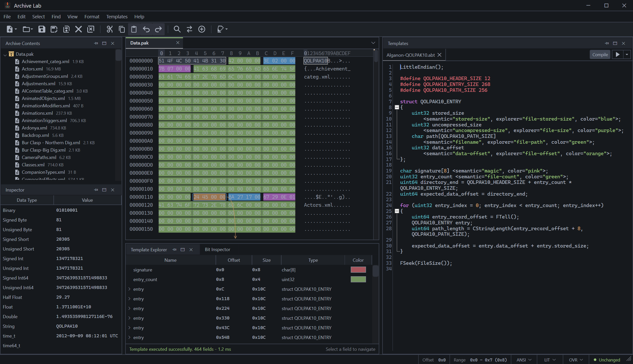
Task: Open the Find magnifier tool
Action: tap(177, 29)
